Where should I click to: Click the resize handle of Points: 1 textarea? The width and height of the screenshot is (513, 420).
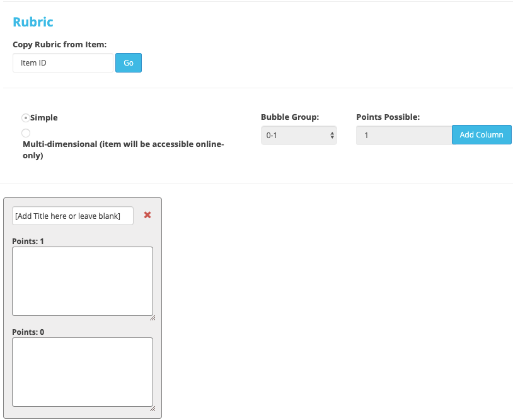[153, 318]
